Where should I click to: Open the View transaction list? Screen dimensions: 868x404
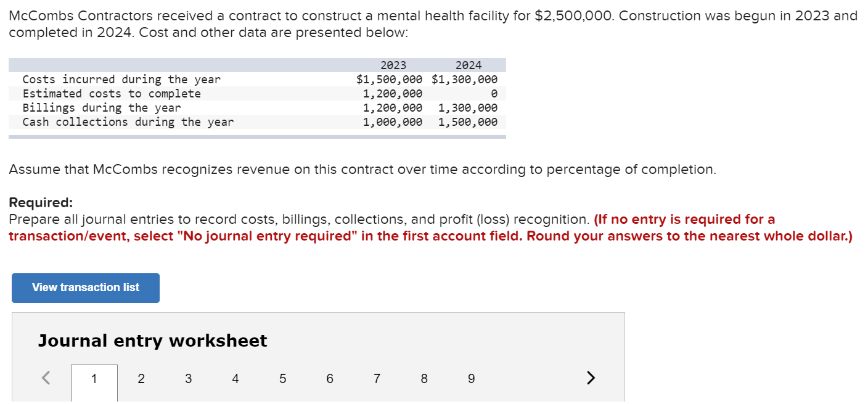(85, 287)
